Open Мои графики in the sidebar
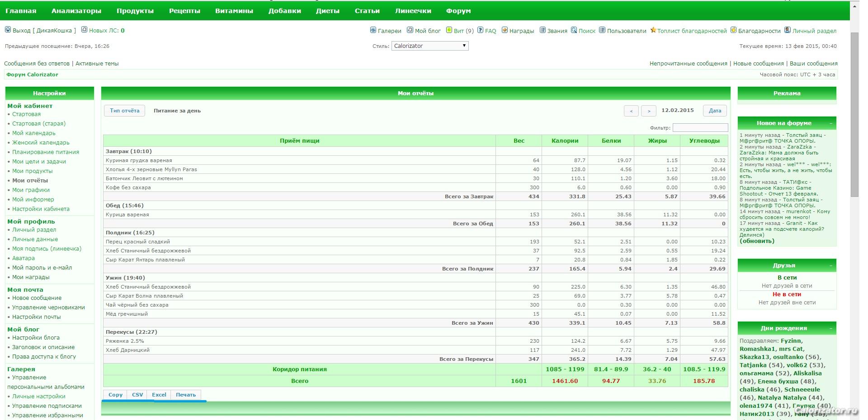The image size is (868, 420). pyautogui.click(x=31, y=190)
